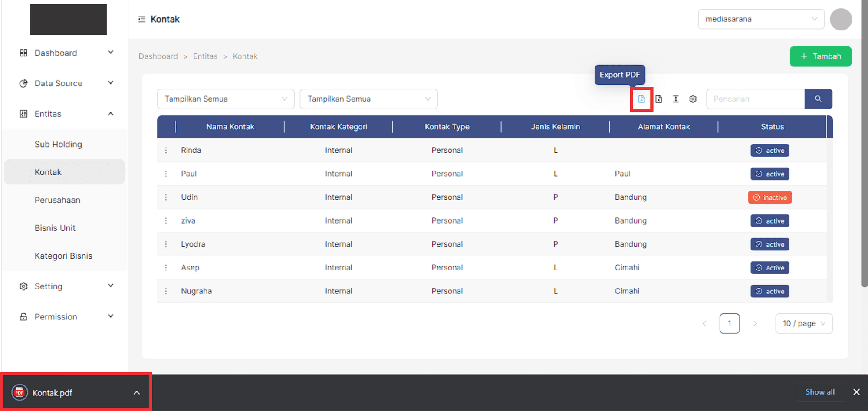The height and width of the screenshot is (411, 868).
Task: Click the Pencarian search input field
Action: coord(755,99)
